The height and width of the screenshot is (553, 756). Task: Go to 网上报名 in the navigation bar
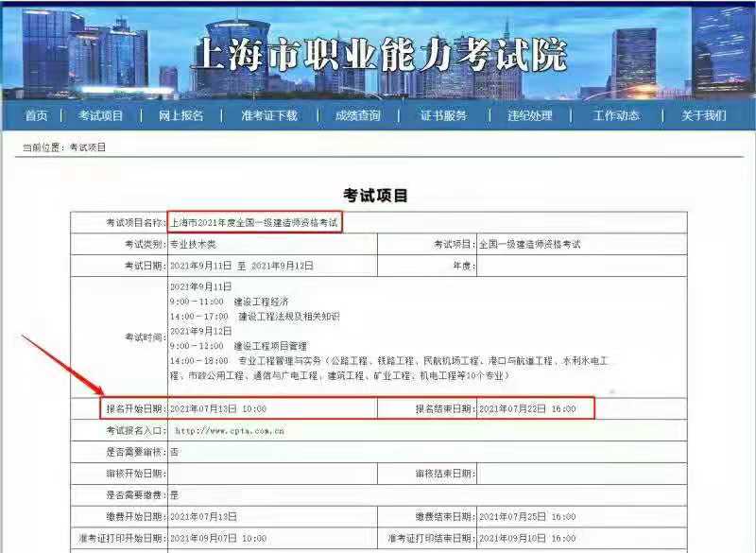point(180,115)
